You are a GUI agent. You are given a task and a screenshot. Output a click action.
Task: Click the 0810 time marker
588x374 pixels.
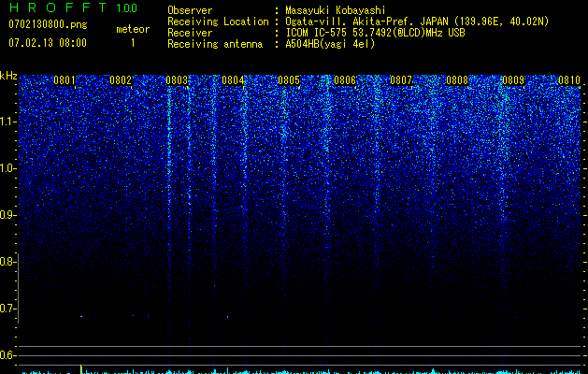pyautogui.click(x=569, y=80)
